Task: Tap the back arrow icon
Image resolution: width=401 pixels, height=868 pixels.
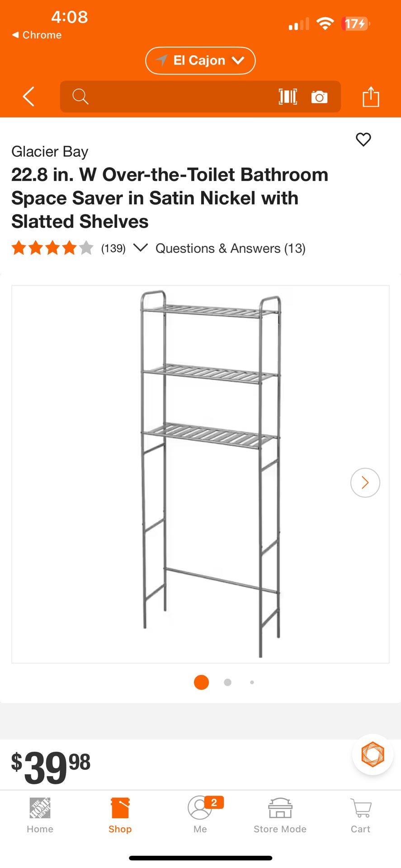Action: click(x=29, y=96)
